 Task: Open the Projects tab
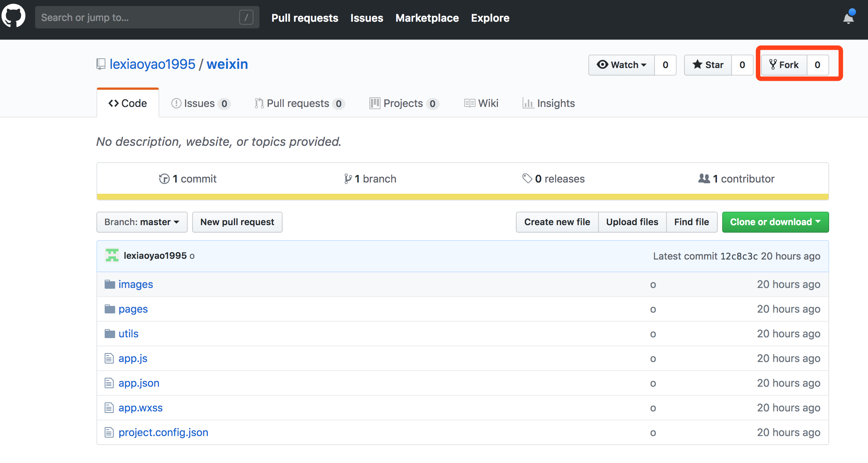(x=404, y=103)
